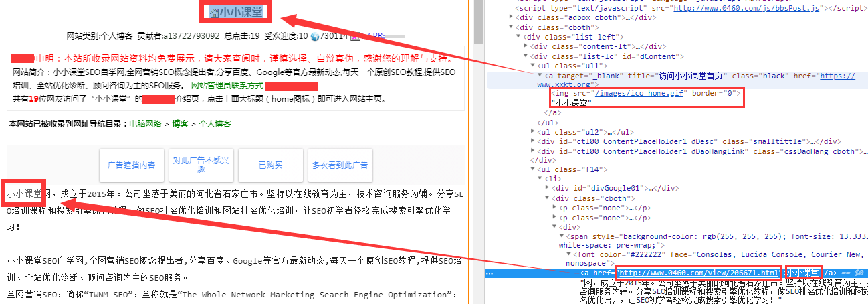Collapse the div id="dContent" list-lc node
868x304 pixels.
click(526, 56)
